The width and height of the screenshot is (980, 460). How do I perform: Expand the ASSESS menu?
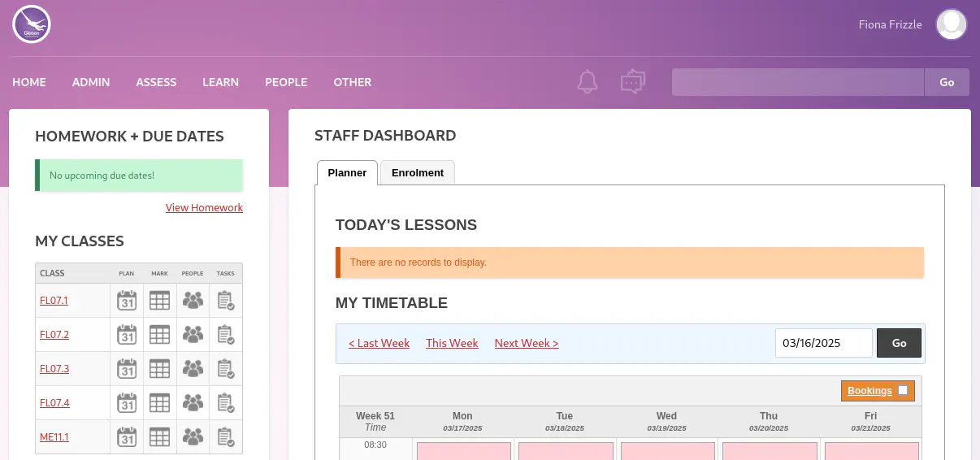[x=156, y=82]
